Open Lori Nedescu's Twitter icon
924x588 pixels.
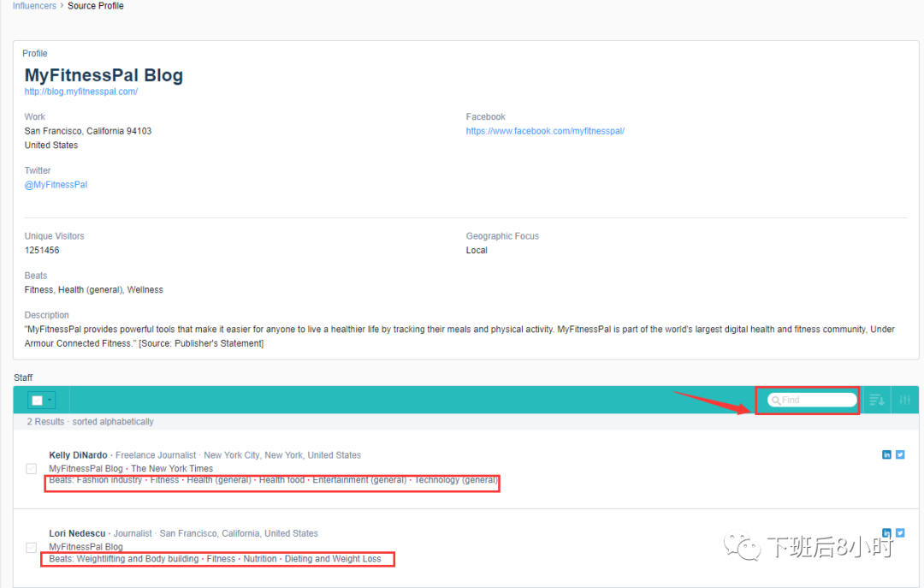click(x=900, y=533)
